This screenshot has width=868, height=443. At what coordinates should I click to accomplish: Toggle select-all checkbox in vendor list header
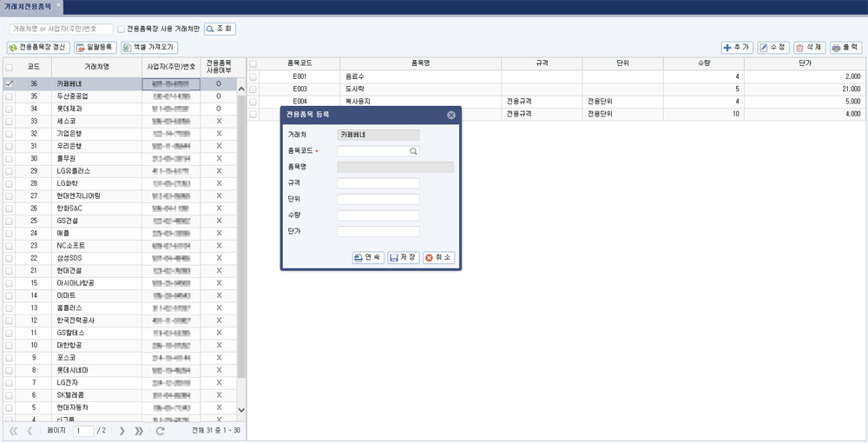(9, 67)
